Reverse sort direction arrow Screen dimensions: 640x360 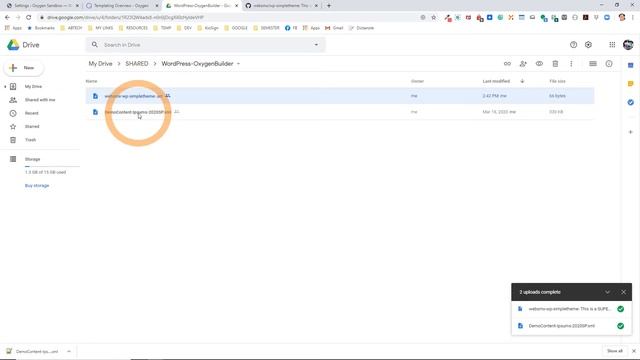(x=522, y=81)
